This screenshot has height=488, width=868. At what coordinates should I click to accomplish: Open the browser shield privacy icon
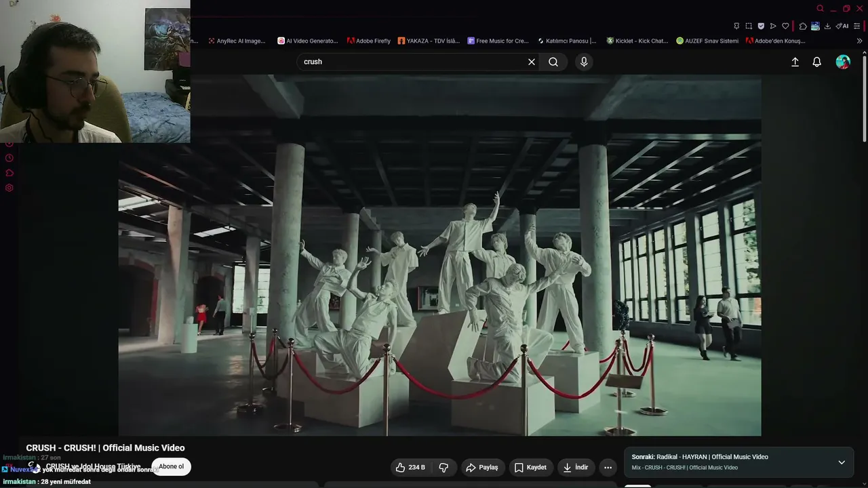pos(761,26)
